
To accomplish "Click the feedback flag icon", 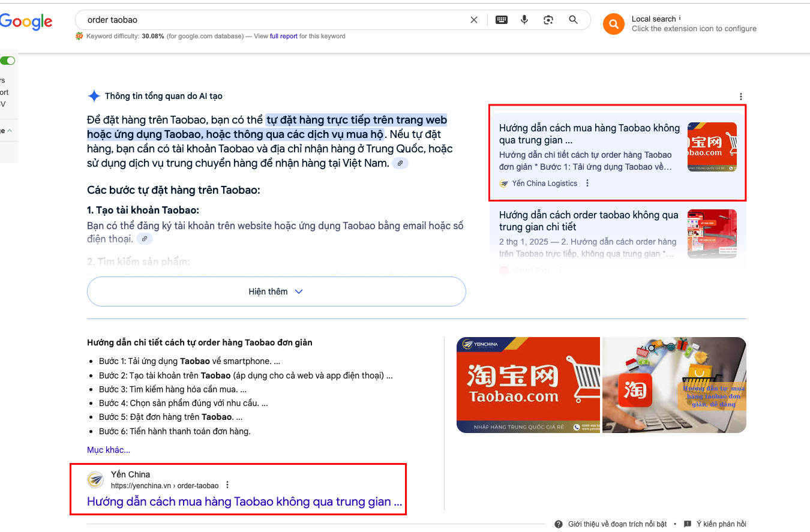I will coord(688,524).
